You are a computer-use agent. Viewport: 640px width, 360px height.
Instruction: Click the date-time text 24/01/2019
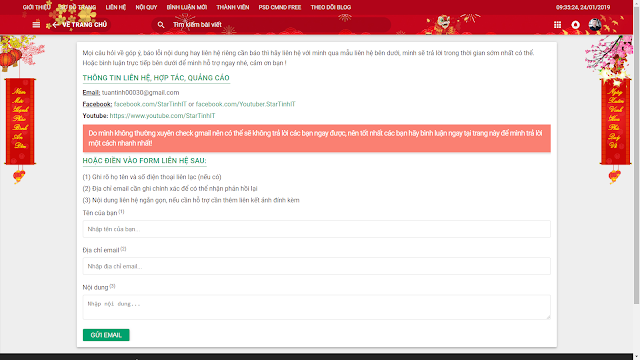(x=583, y=7)
